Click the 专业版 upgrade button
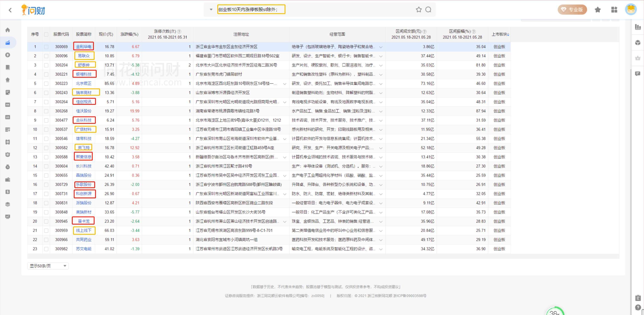Image resolution: width=644 pixels, height=315 pixels. pyautogui.click(x=572, y=10)
